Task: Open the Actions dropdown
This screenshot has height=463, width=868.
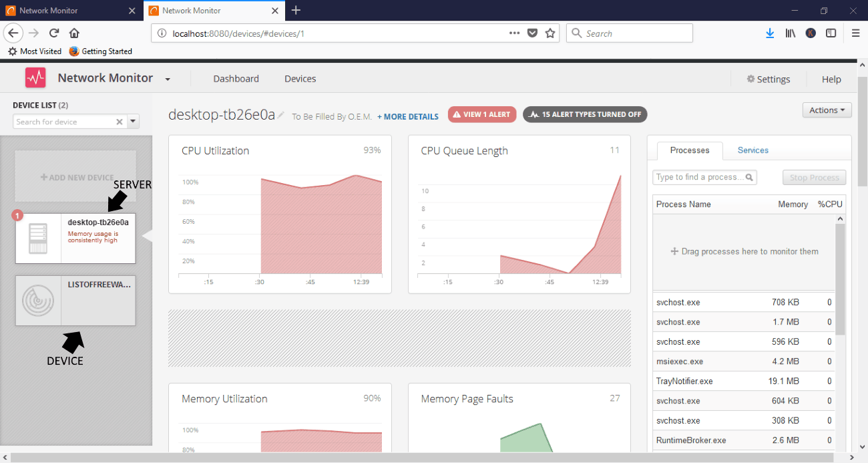Action: pos(827,110)
